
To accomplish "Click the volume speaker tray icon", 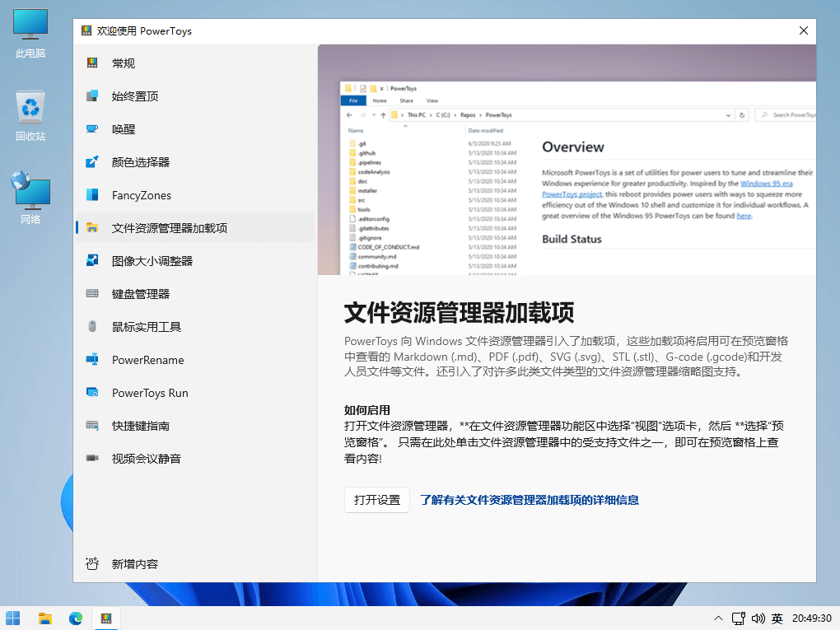I will click(758, 618).
